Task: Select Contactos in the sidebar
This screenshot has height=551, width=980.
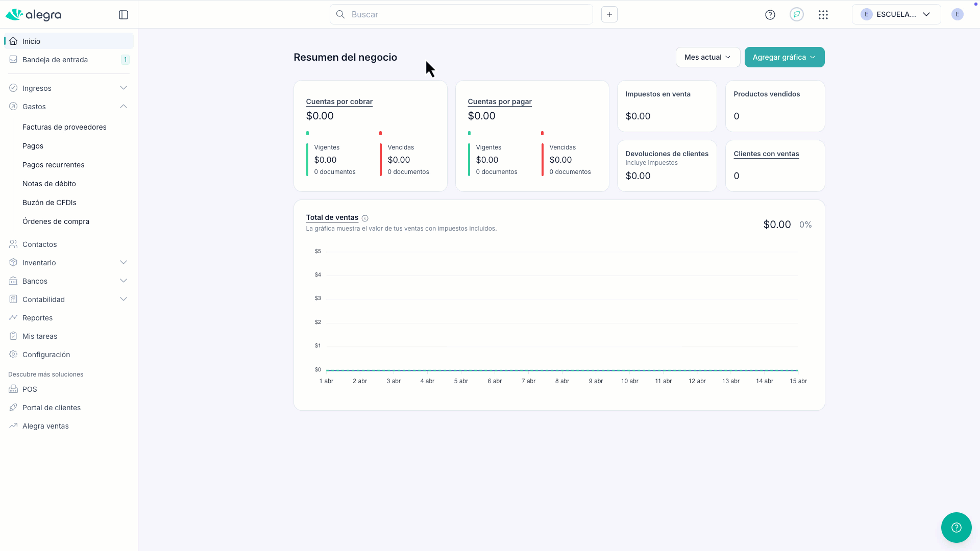Action: [x=40, y=244]
